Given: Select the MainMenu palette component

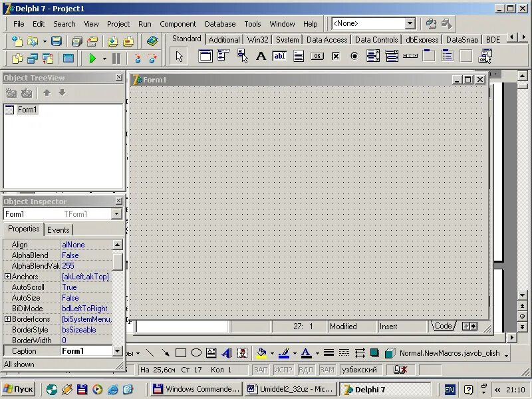Looking at the screenshot, I should pyautogui.click(x=223, y=56).
